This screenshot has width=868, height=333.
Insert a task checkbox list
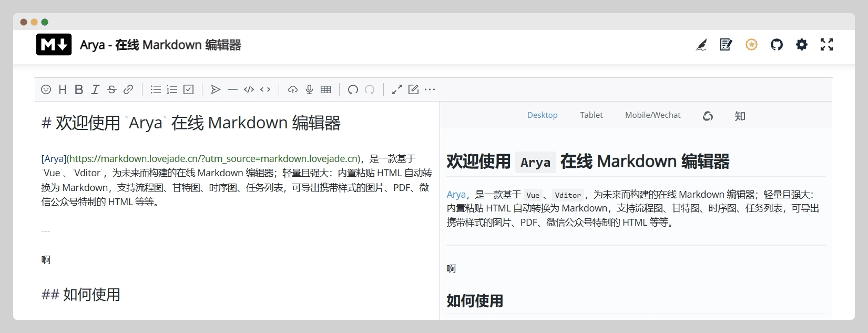188,89
